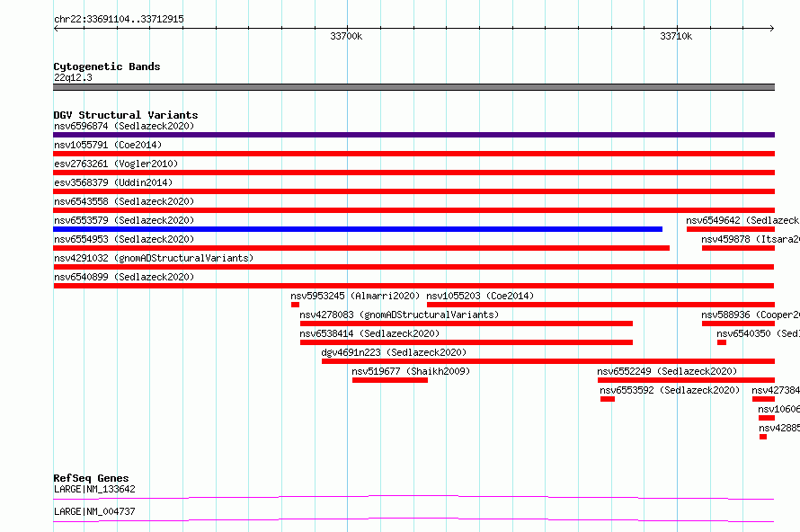This screenshot has height=532, width=800.
Task: Open the LARGE|NM_004737 gene label
Action: pyautogui.click(x=94, y=511)
